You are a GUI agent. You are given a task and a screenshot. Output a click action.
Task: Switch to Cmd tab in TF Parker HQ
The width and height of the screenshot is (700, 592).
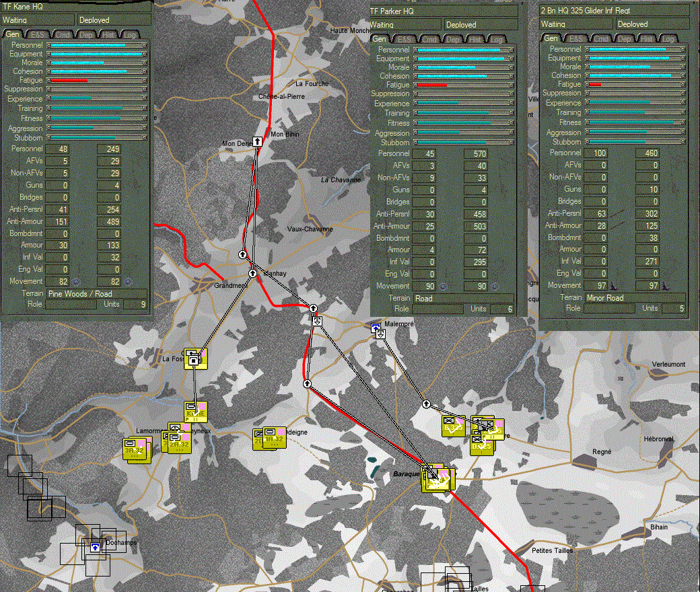coord(429,39)
